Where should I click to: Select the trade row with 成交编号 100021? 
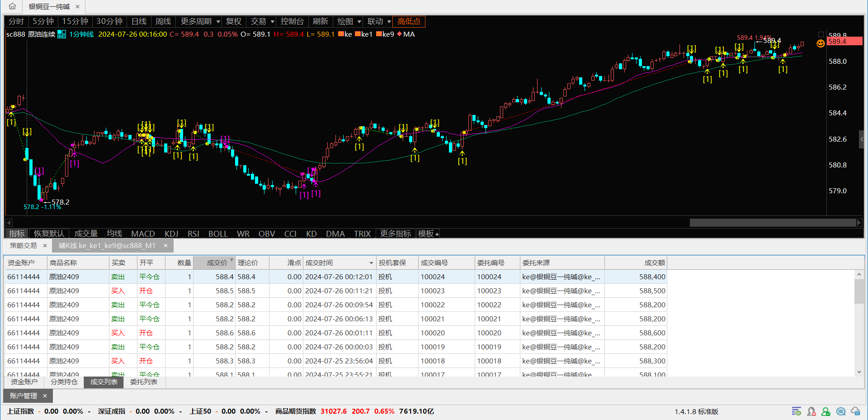(x=335, y=319)
